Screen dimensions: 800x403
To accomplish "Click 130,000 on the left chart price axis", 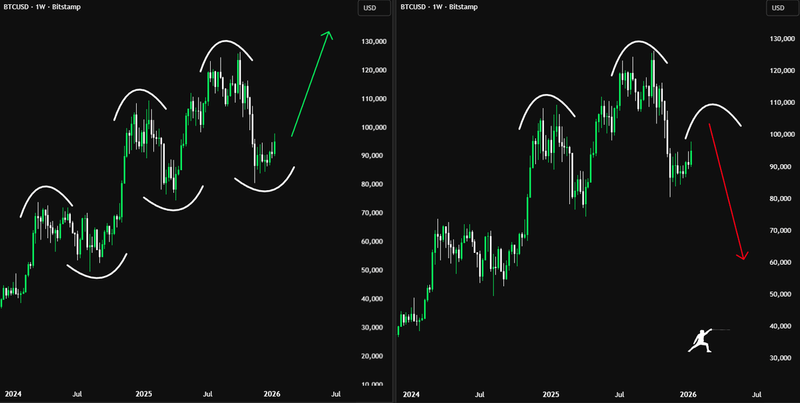I will click(x=374, y=42).
